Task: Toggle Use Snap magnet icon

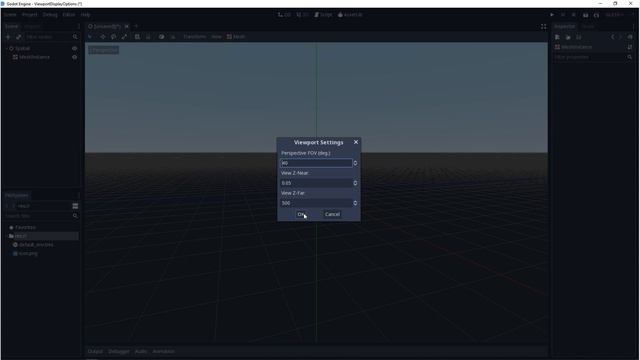Action: 173,37
